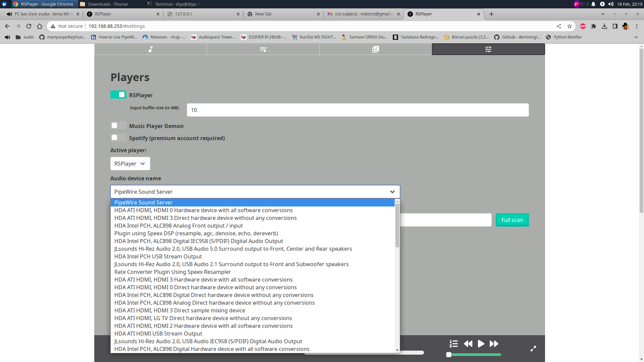Click the system volume tray icon
Viewport: 644px width, 362px height.
(x=611, y=4)
